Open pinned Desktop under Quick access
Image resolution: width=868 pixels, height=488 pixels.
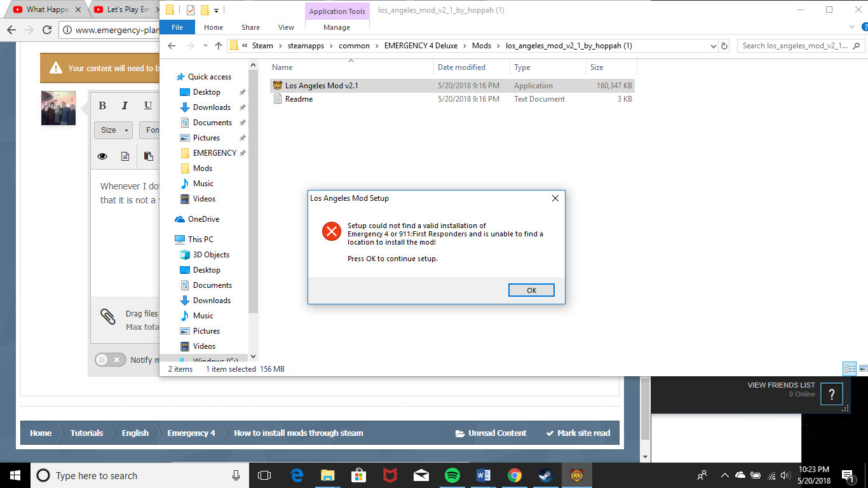(x=207, y=92)
